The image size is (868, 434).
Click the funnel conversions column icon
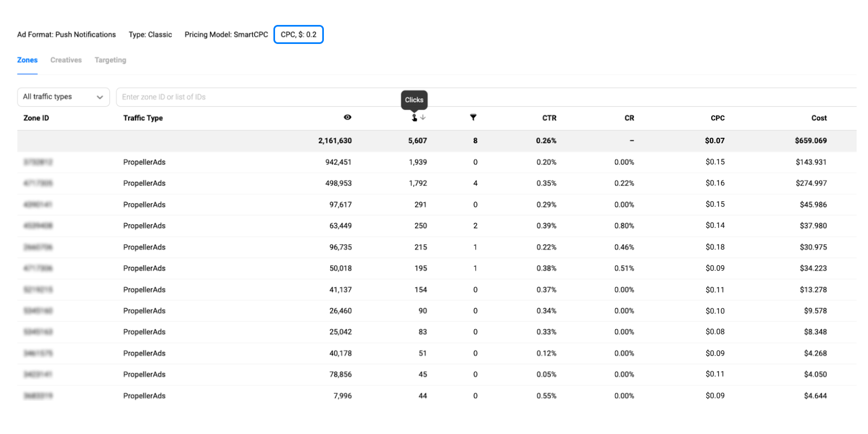click(473, 117)
